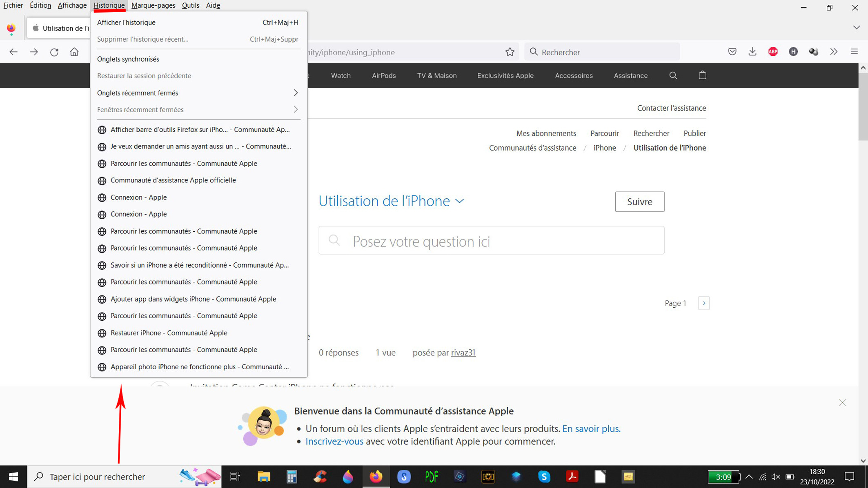Open the Downloads arrow icon

click(x=752, y=52)
